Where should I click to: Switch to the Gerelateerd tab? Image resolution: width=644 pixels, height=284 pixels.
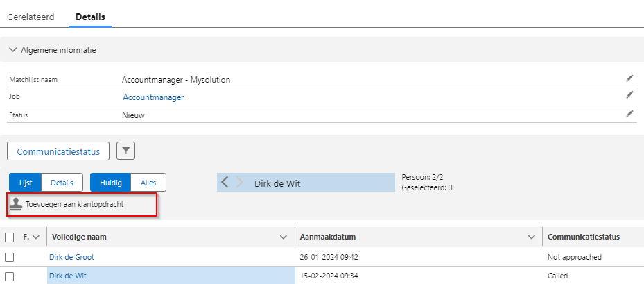click(31, 15)
